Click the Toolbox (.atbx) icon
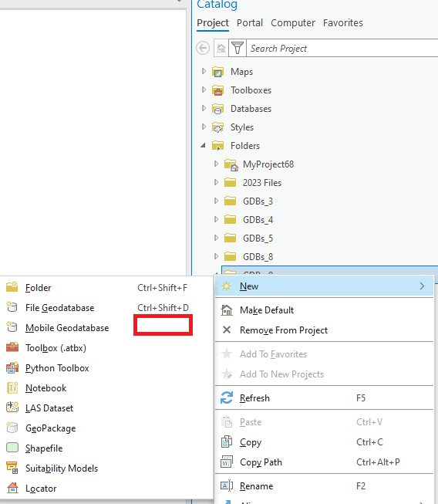Viewport: 438px width, 504px height. pyautogui.click(x=12, y=347)
